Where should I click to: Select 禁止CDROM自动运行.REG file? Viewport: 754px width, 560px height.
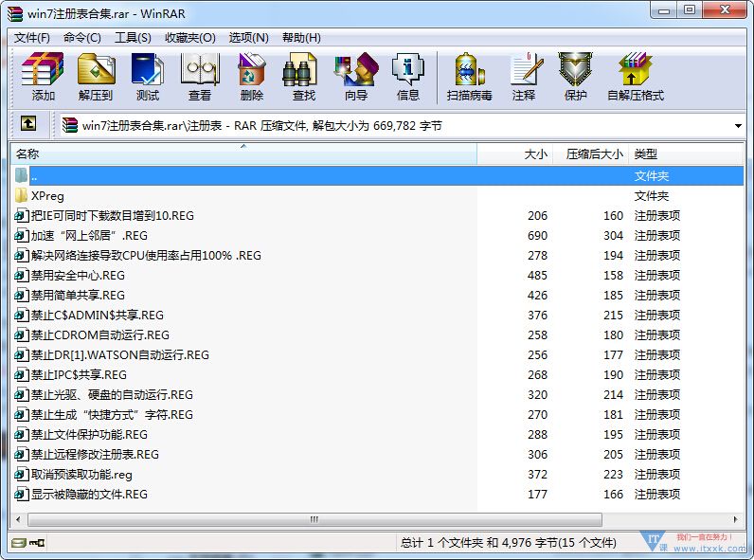click(100, 334)
